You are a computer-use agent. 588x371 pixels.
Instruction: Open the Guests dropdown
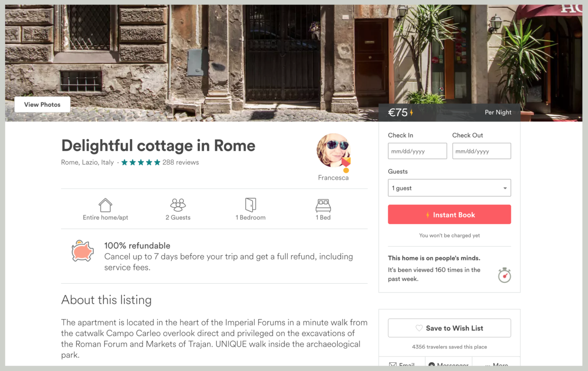tap(449, 188)
